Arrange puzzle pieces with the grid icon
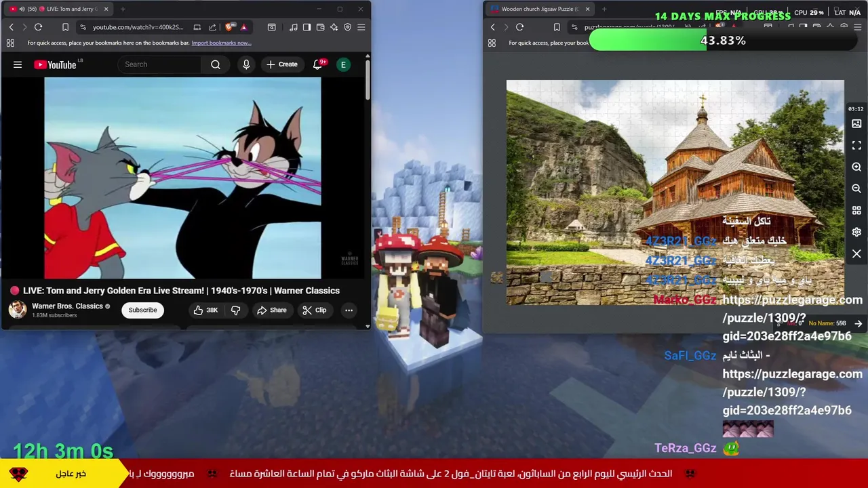Screen dimensions: 868x488 click(856, 211)
